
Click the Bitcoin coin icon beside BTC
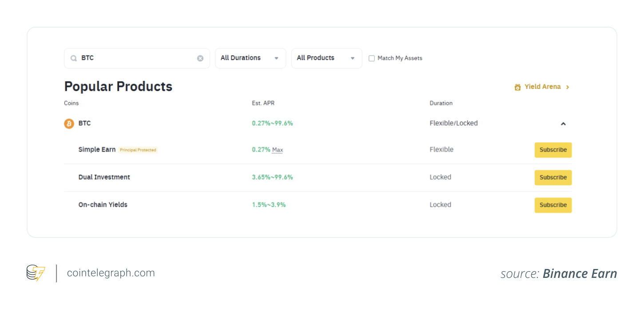click(x=69, y=123)
